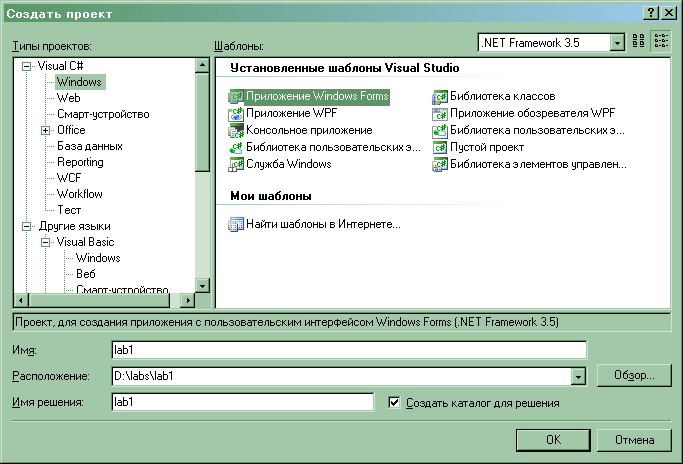Click Библиотека элементов управления label
Screen dimensions: 683x464
pos(538,164)
